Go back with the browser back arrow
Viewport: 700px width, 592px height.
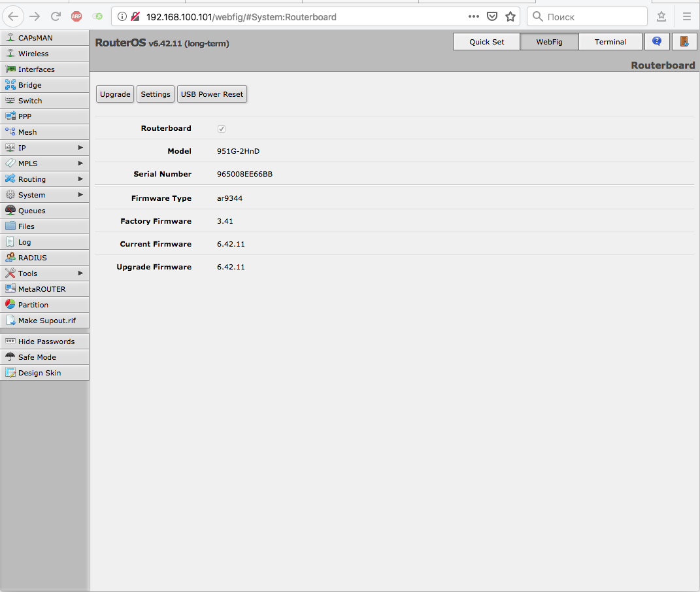coord(13,17)
